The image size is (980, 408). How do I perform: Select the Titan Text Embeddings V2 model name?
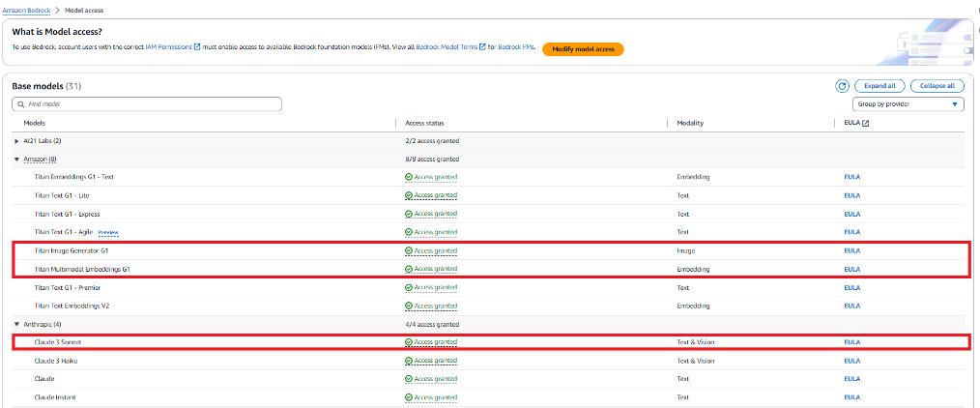(71, 306)
